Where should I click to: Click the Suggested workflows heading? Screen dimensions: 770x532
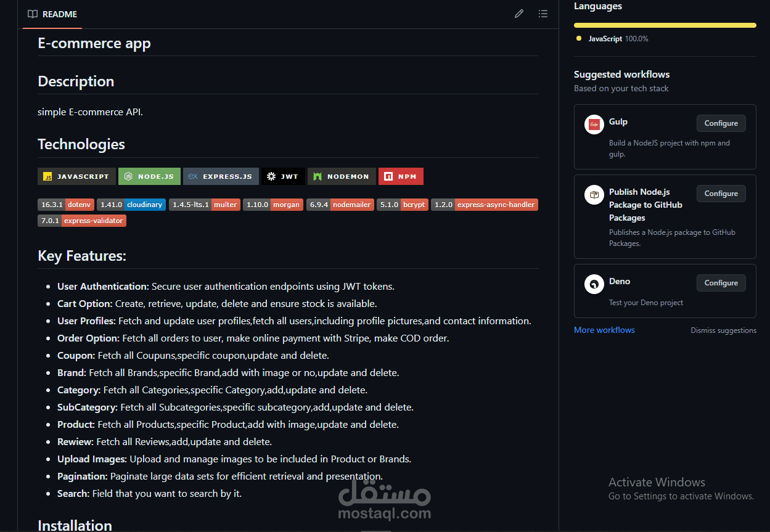tap(621, 74)
